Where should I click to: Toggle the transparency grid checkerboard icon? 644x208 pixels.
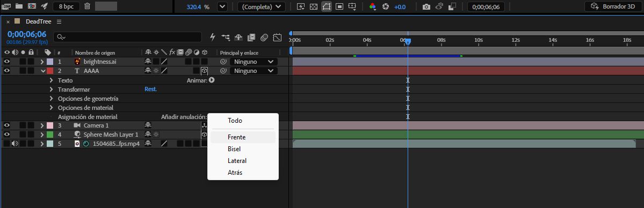[x=313, y=7]
